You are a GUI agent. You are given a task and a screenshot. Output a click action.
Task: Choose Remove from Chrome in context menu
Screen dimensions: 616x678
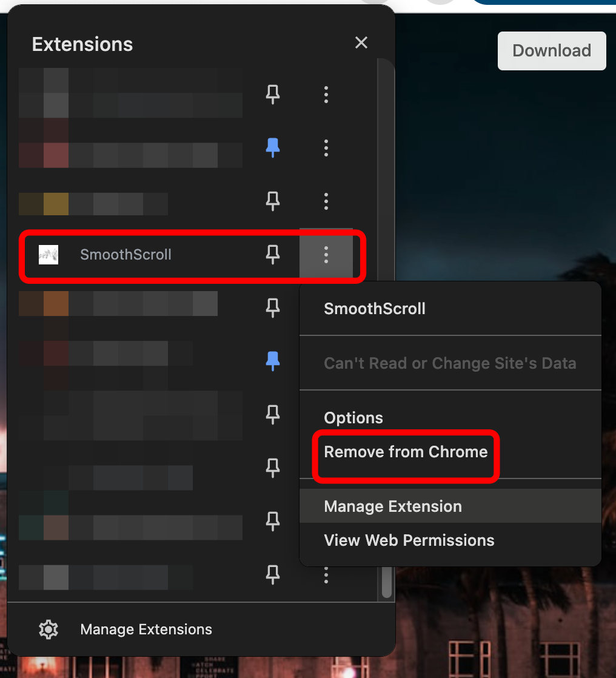(406, 452)
